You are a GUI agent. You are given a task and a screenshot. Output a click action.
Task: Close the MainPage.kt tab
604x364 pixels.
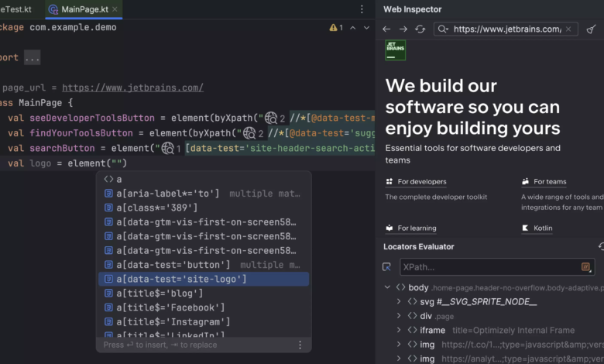tap(115, 9)
